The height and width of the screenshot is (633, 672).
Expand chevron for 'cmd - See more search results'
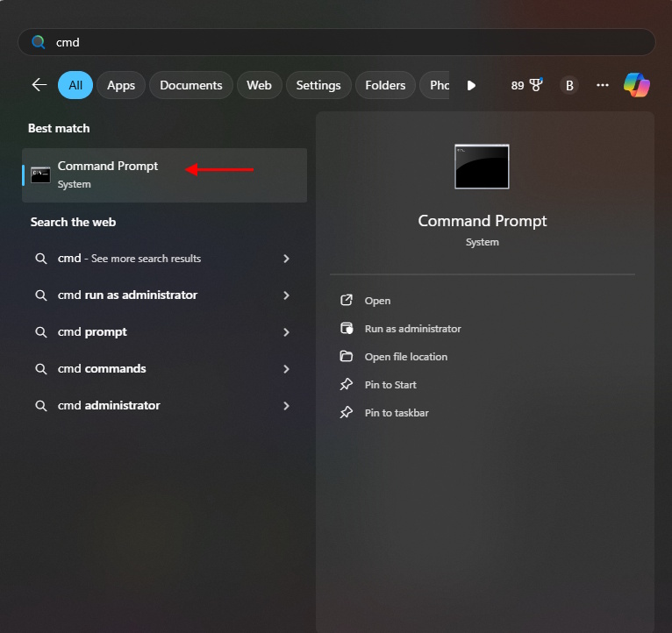[286, 259]
